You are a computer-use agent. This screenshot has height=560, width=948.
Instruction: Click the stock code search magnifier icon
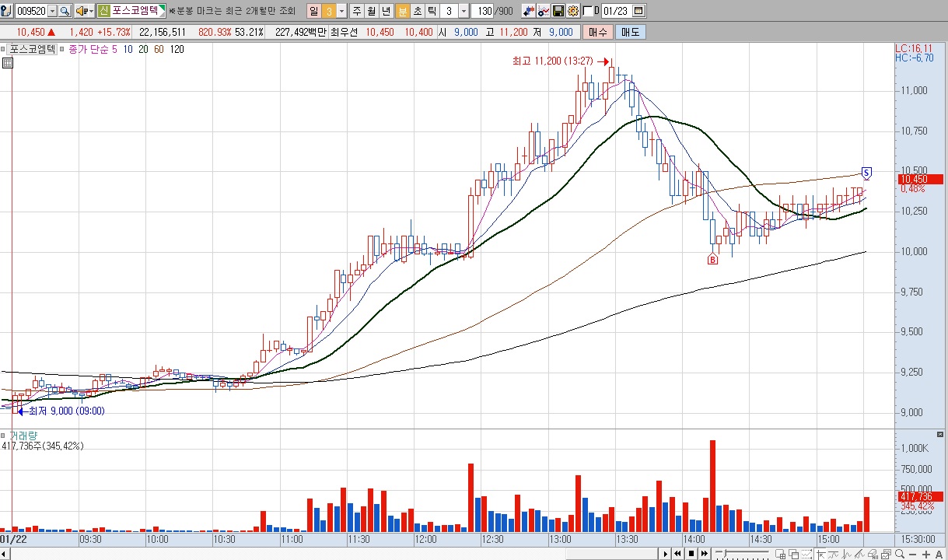(x=65, y=11)
